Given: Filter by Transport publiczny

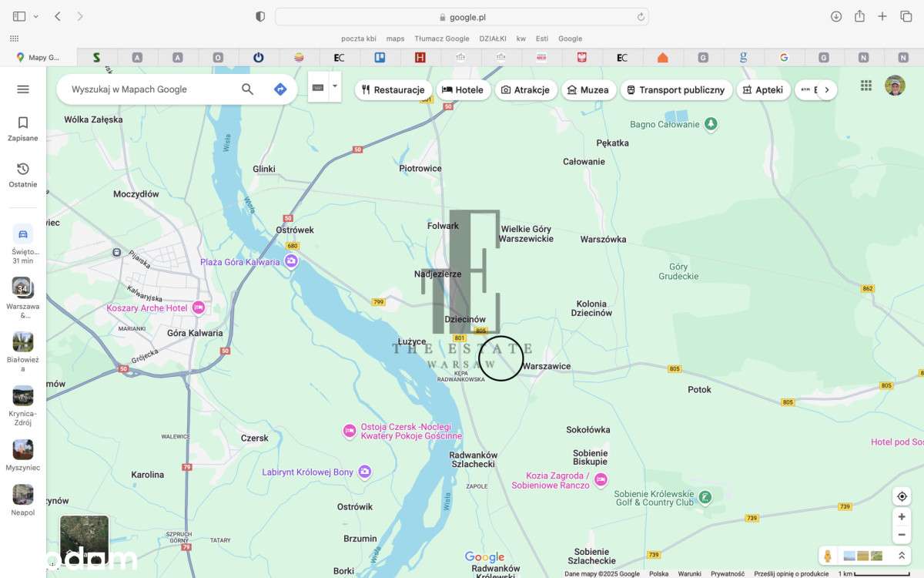Looking at the screenshot, I should [675, 90].
